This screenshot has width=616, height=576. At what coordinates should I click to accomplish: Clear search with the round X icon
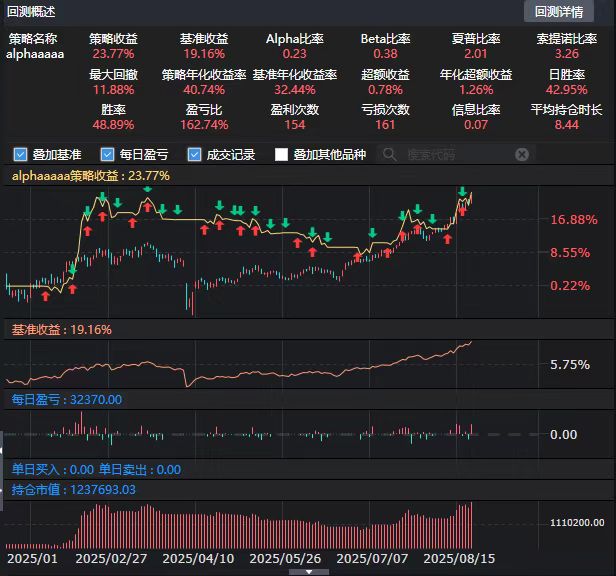tap(522, 154)
